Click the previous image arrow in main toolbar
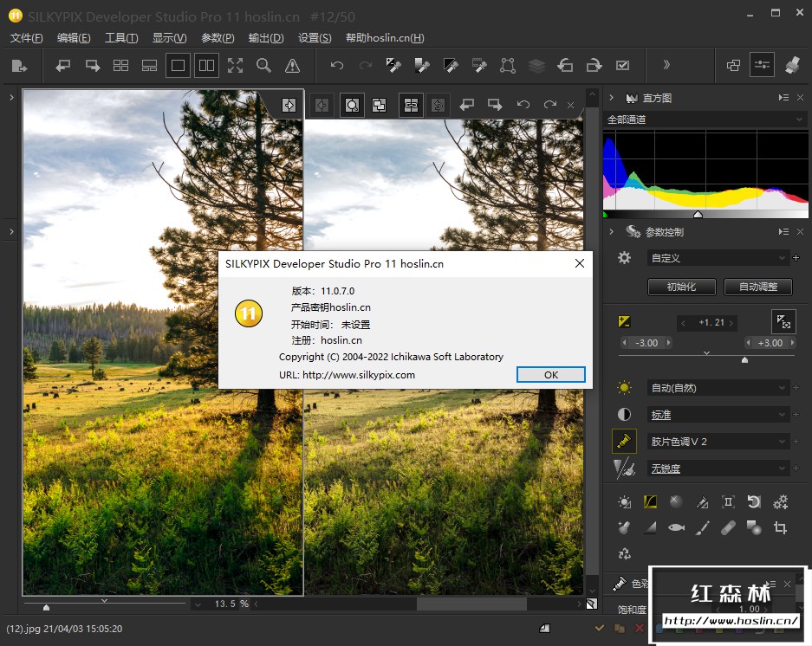 [63, 66]
